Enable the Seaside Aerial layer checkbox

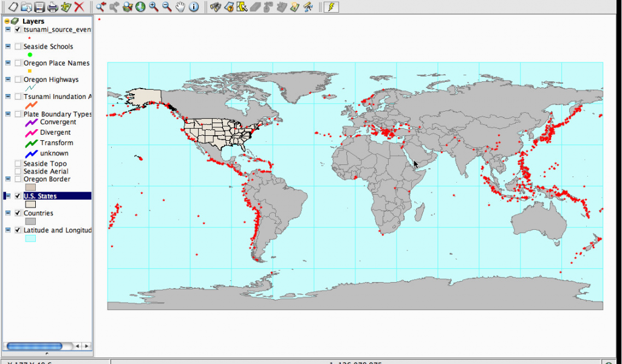pyautogui.click(x=18, y=172)
